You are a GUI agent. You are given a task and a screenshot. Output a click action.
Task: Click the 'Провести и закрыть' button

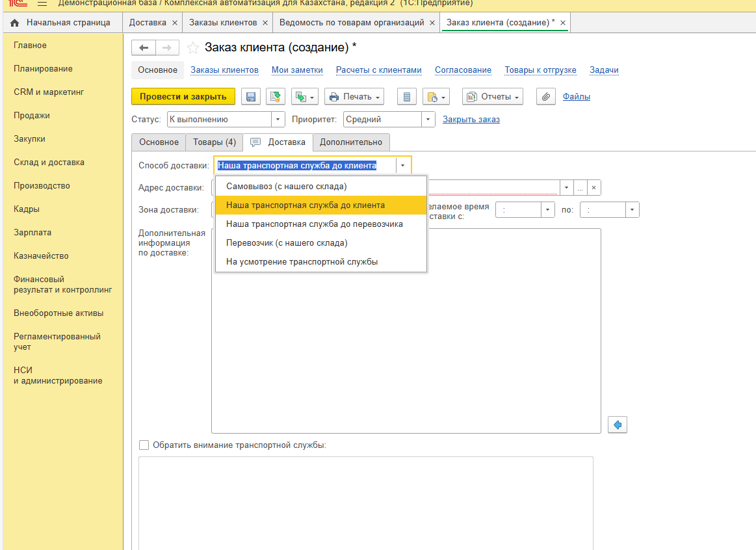tap(183, 97)
